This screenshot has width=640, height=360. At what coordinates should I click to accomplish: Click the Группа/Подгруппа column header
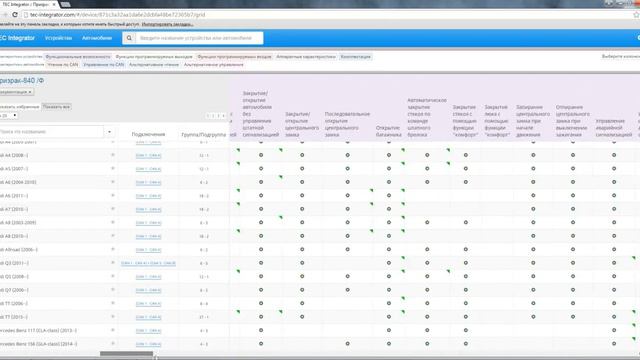pos(204,134)
